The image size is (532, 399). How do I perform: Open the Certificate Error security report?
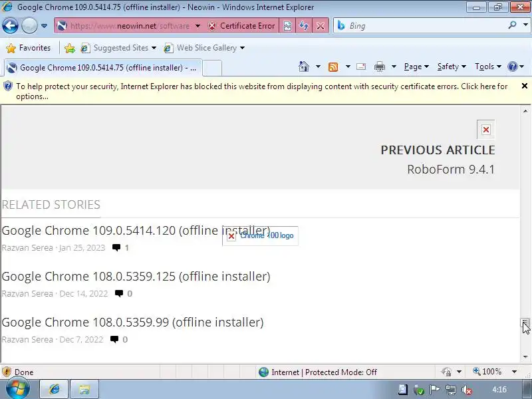pos(241,26)
